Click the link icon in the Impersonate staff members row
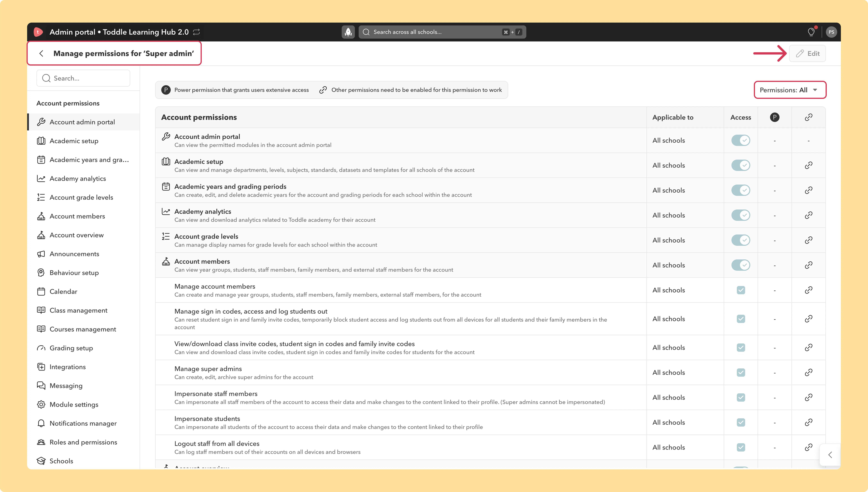This screenshot has height=492, width=868. (809, 397)
